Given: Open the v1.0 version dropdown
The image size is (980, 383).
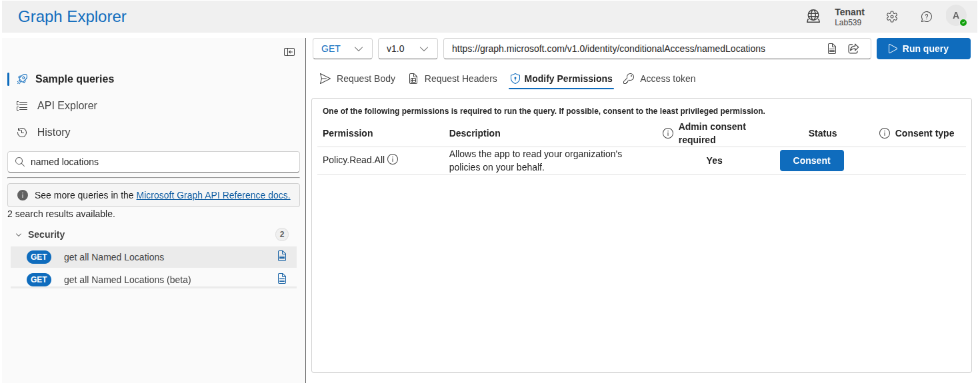Looking at the screenshot, I should [x=408, y=49].
